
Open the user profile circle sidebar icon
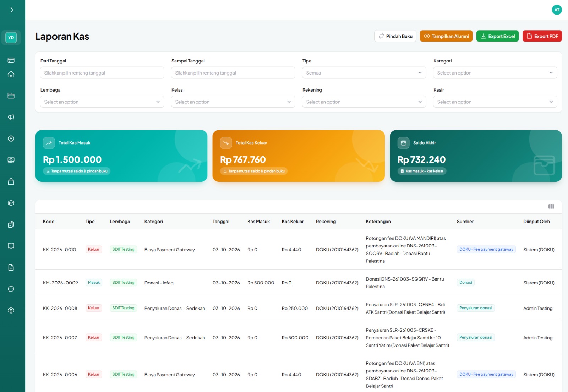11,138
